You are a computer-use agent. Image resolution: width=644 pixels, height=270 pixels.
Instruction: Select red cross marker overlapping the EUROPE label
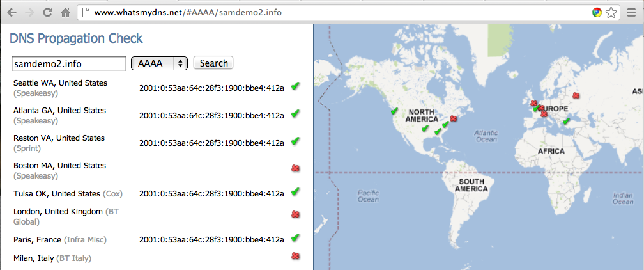click(541, 108)
